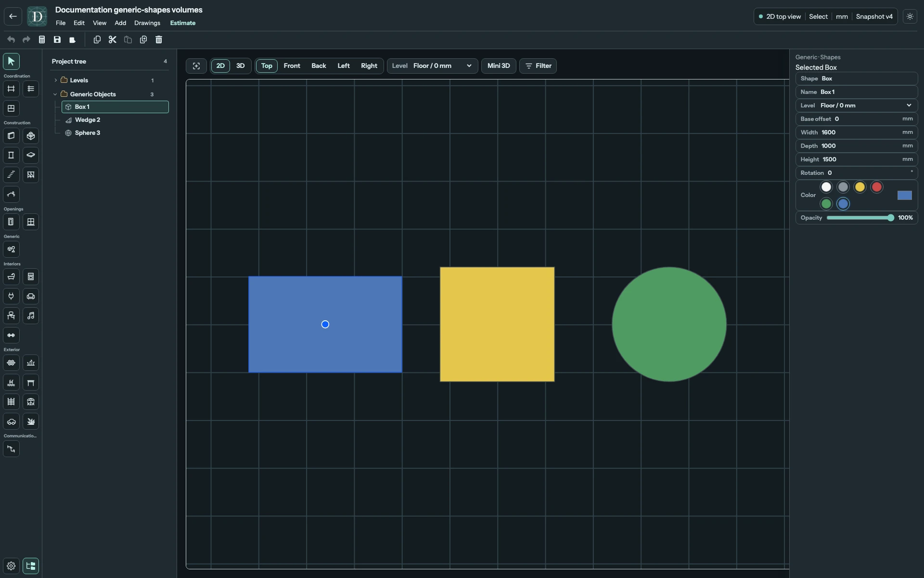The width and height of the screenshot is (924, 578).
Task: Select the bathtub interiors tool
Action: pyautogui.click(x=11, y=277)
